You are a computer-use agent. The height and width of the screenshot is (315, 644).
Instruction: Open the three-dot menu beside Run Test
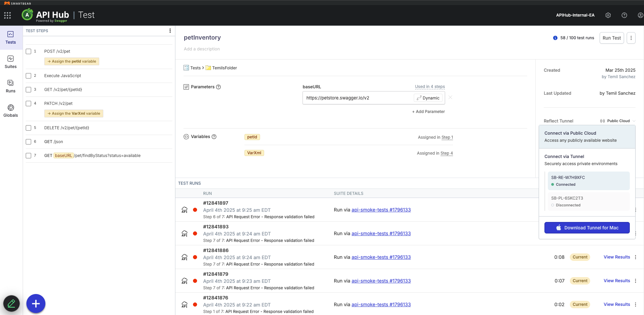tap(631, 38)
